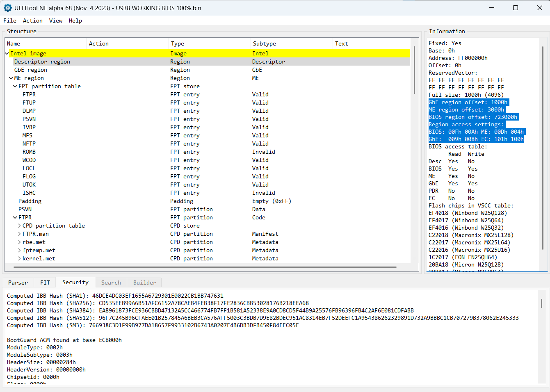Collapse the ME region tree node

coord(11,78)
